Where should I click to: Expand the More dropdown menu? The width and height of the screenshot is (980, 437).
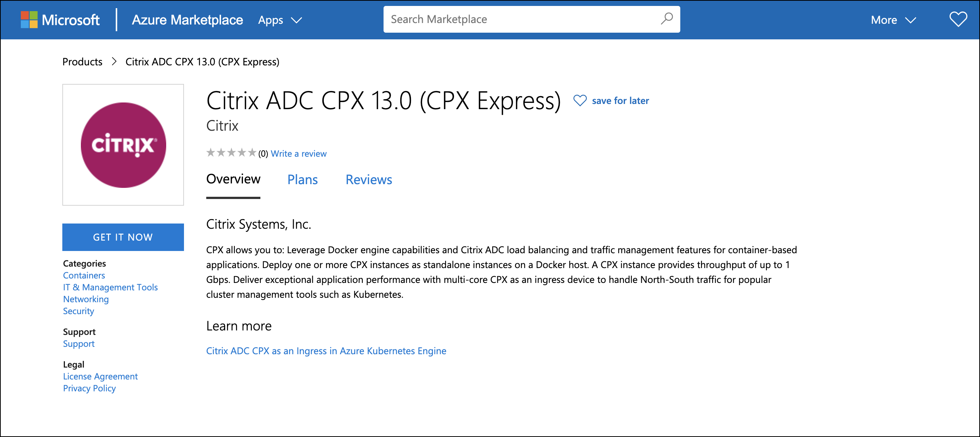pos(893,20)
